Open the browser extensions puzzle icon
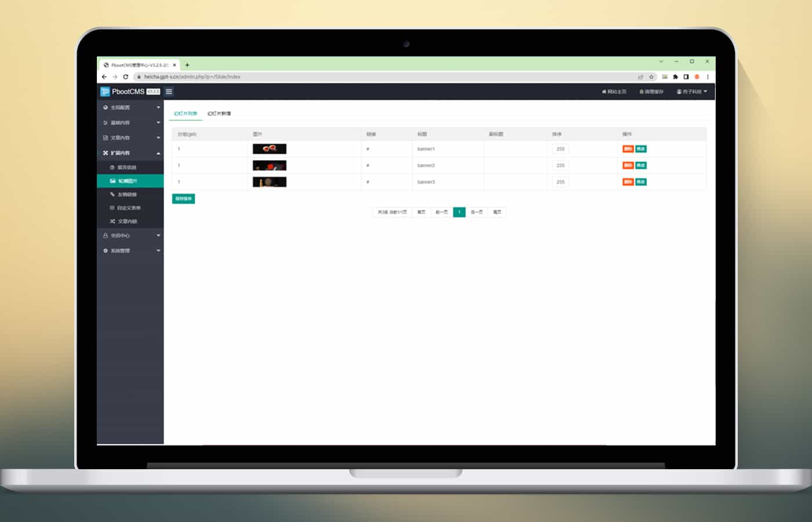The height and width of the screenshot is (522, 812). click(675, 77)
